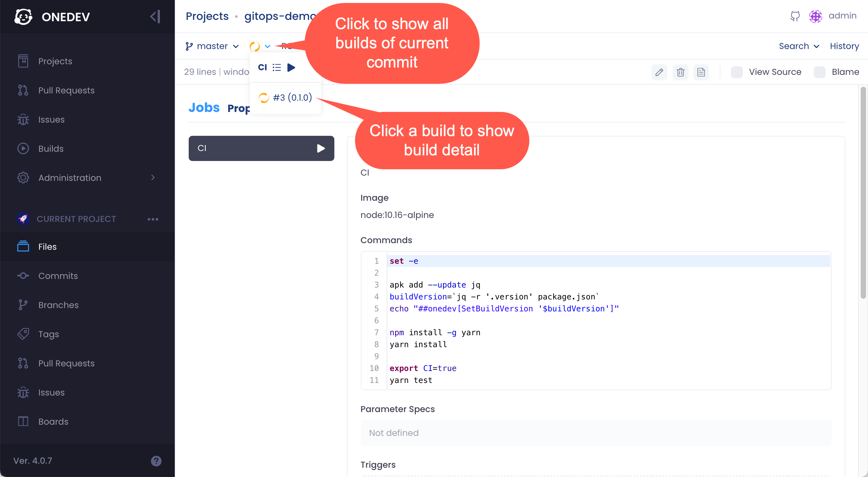Run the CI job from the popup play icon
The height and width of the screenshot is (477, 868).
(x=291, y=68)
